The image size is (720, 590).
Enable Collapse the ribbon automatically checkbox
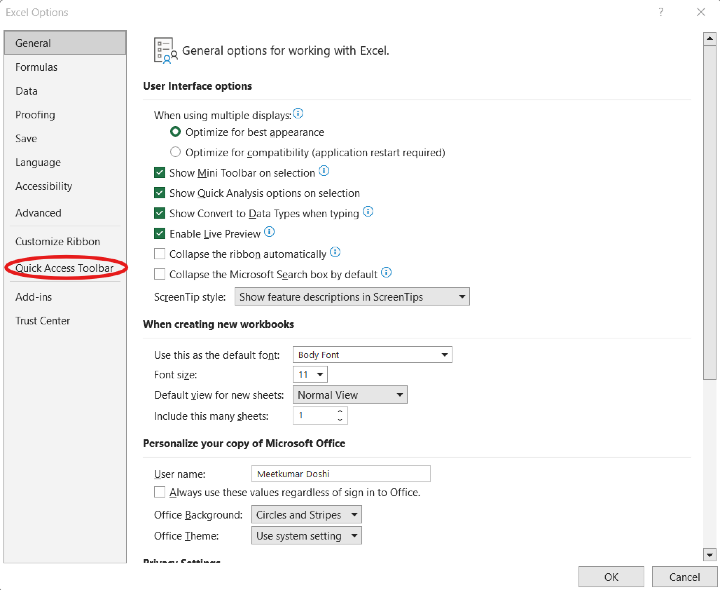coord(160,254)
